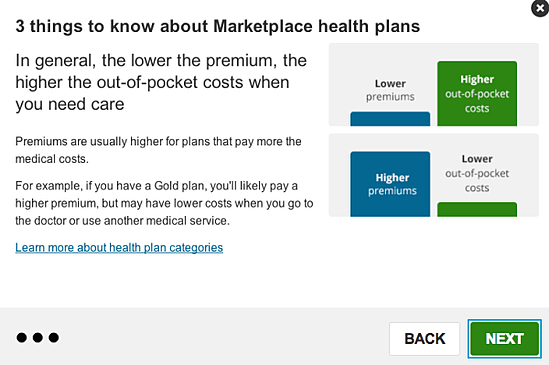Click the blue Higher premiums bar
This screenshot has width=549, height=365.
pos(390,184)
